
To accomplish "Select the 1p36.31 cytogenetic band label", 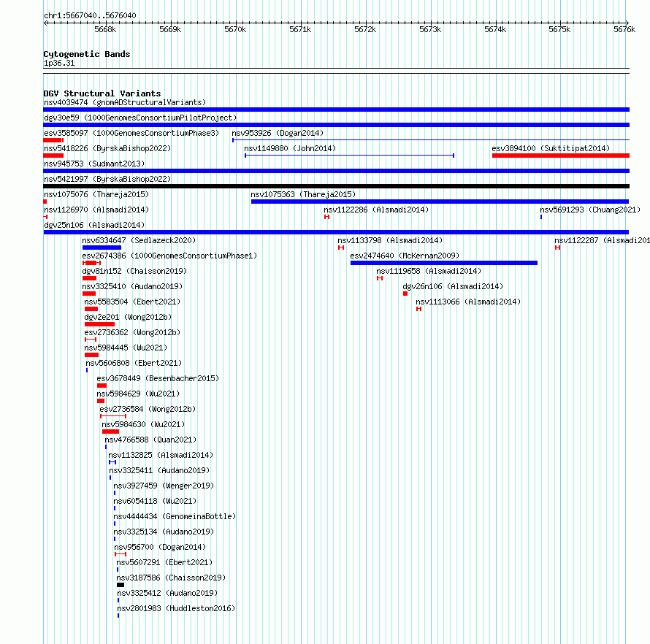I will (59, 63).
